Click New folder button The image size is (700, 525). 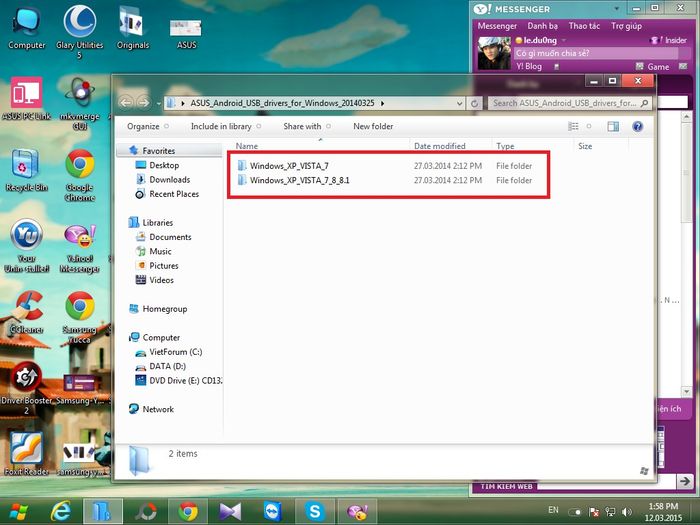[x=373, y=126]
